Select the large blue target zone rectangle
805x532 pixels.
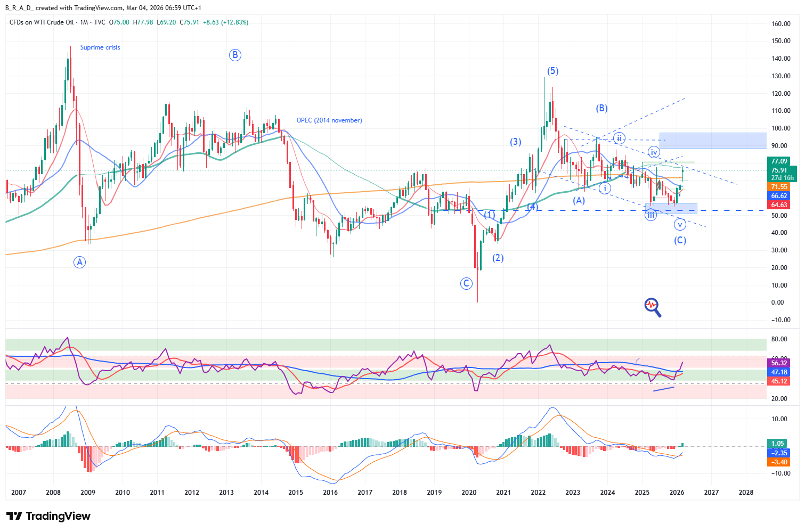tap(712, 141)
